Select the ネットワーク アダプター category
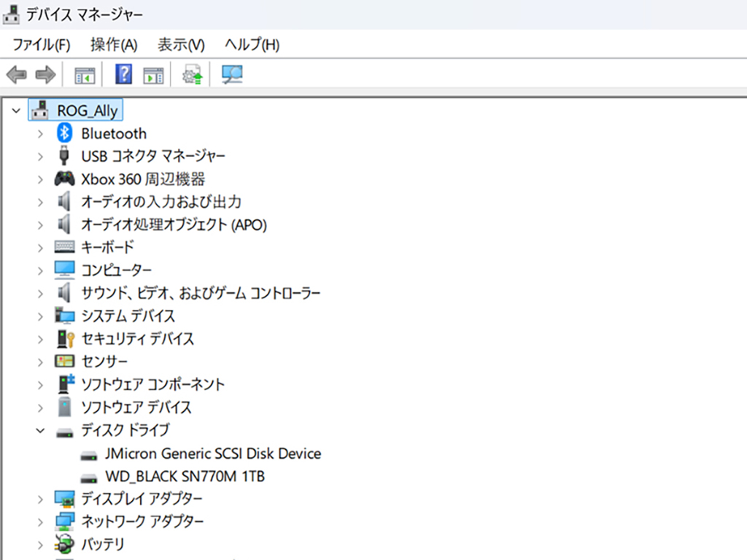747x560 pixels. click(142, 521)
